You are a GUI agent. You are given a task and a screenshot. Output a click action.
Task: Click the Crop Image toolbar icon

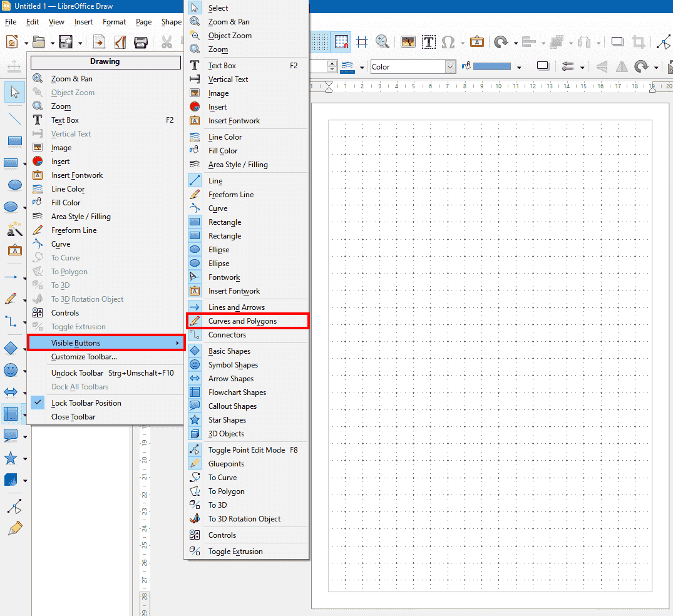(x=638, y=42)
